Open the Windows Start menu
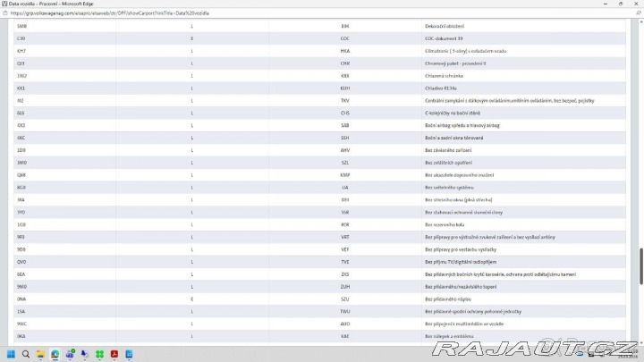644x362 pixels. [x=11, y=354]
